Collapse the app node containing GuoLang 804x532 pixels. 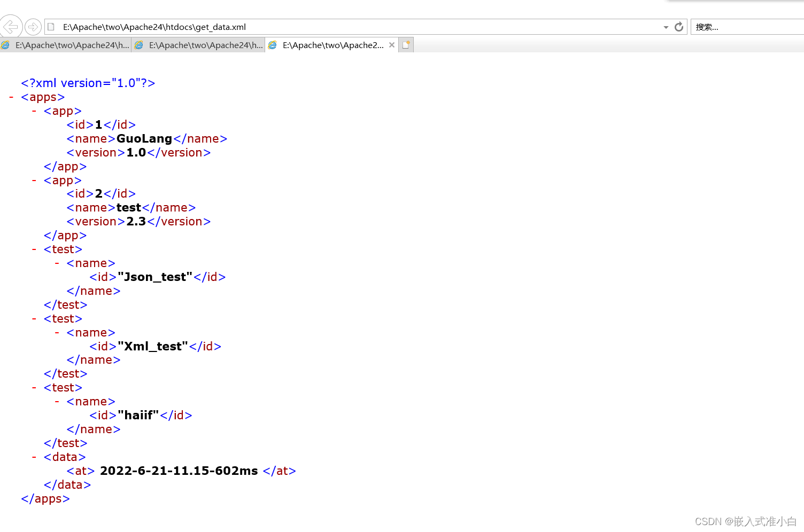coord(34,111)
